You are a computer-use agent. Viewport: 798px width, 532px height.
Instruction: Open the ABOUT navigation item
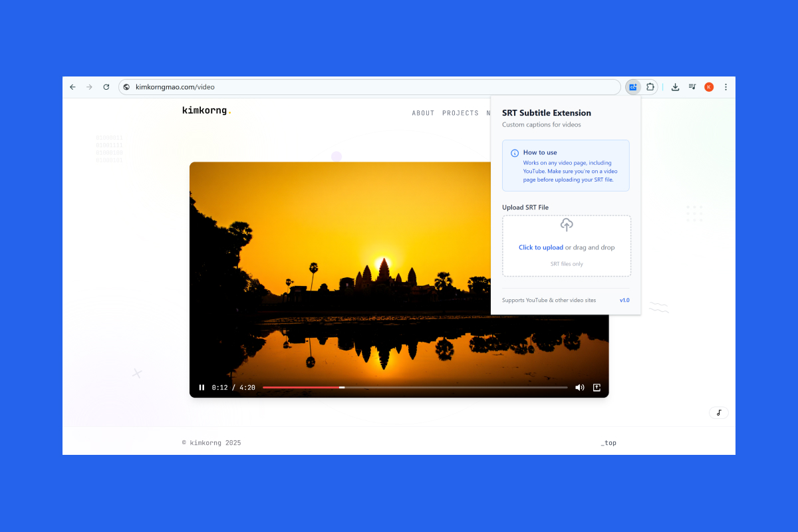423,113
